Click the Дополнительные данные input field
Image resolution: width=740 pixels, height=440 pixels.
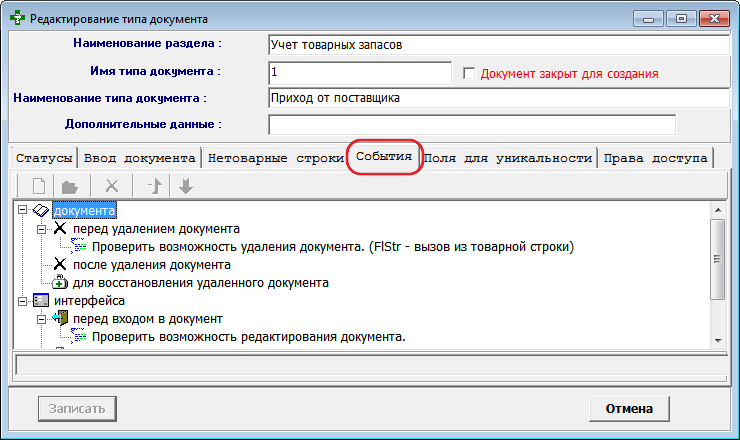(x=472, y=125)
